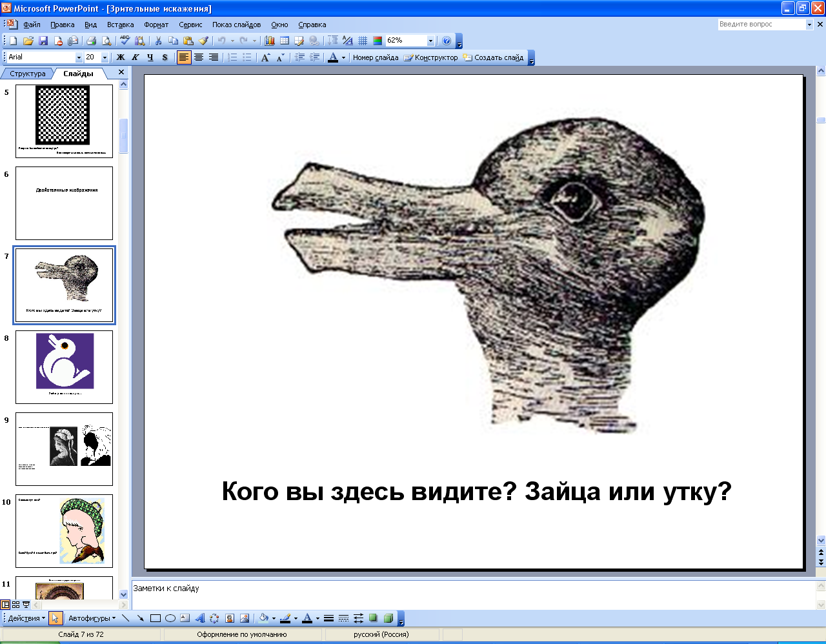Open the Введите вопрос help box dropdown
This screenshot has height=644, width=826.
809,25
